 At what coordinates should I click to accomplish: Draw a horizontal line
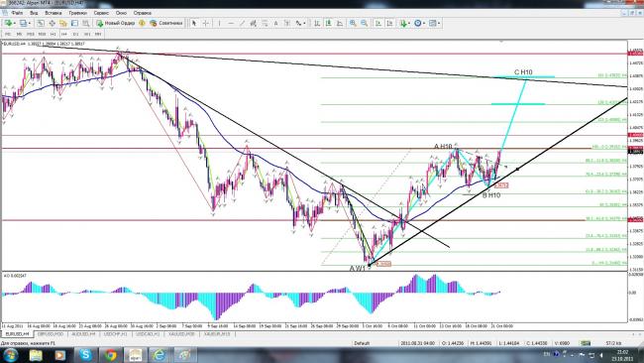tap(231, 24)
